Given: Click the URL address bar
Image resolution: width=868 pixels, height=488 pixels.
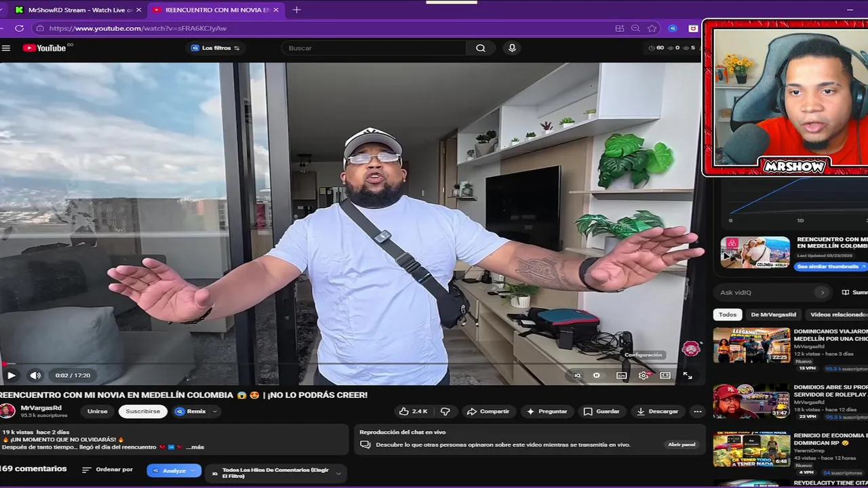Looking at the screenshot, I should [x=325, y=28].
